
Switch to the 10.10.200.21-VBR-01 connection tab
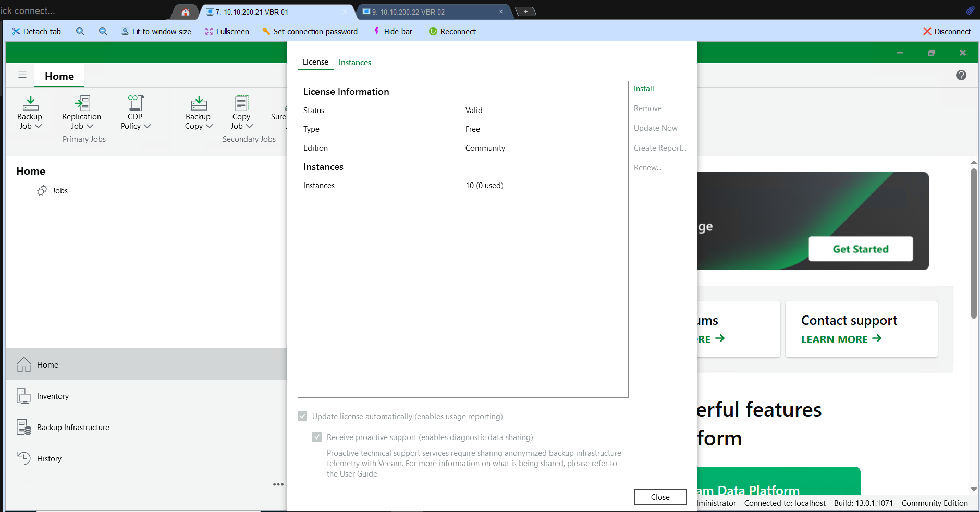coord(276,12)
